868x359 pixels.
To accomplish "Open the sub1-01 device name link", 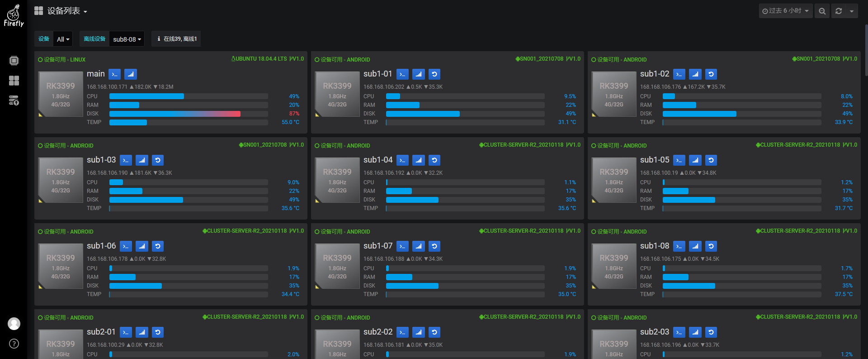I will tap(378, 74).
